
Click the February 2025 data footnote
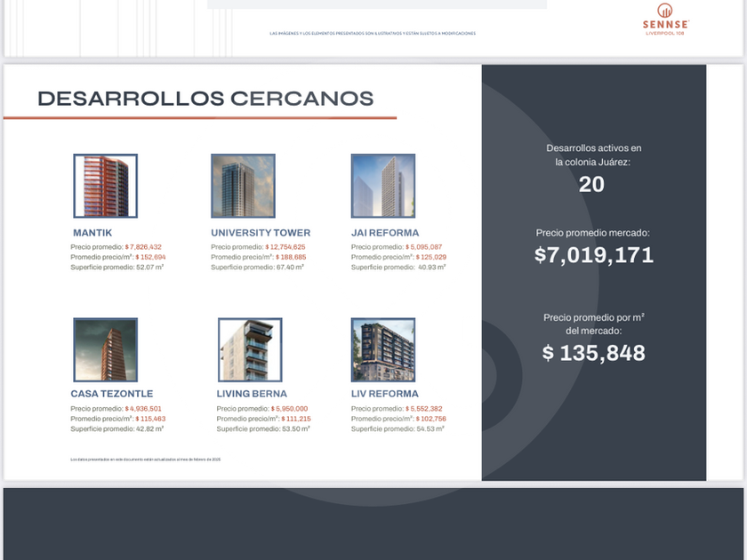[145, 460]
